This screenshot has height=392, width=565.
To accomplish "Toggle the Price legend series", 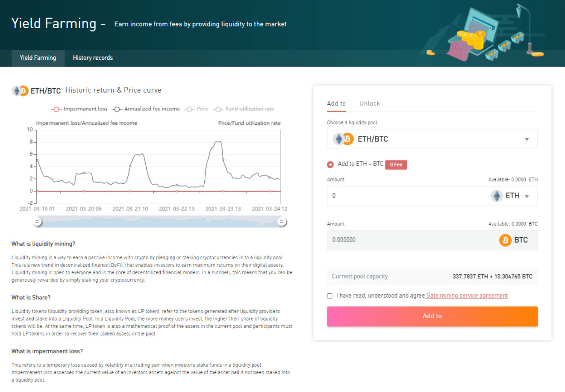I will tap(197, 109).
